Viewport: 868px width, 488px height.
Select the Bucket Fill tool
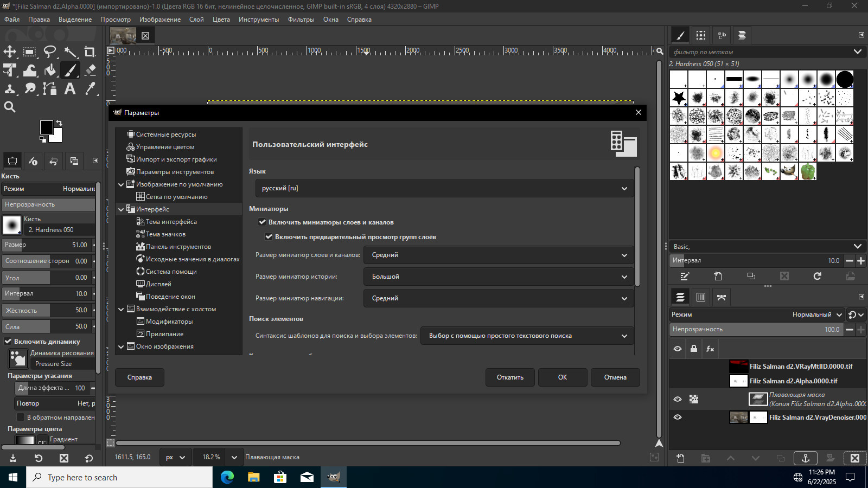[x=50, y=70]
